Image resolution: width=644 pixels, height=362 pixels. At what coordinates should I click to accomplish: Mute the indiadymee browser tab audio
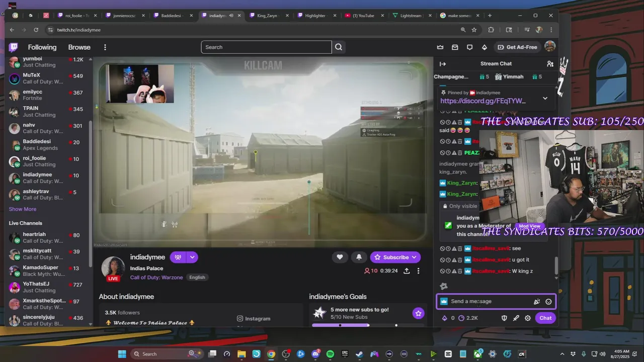click(x=231, y=16)
